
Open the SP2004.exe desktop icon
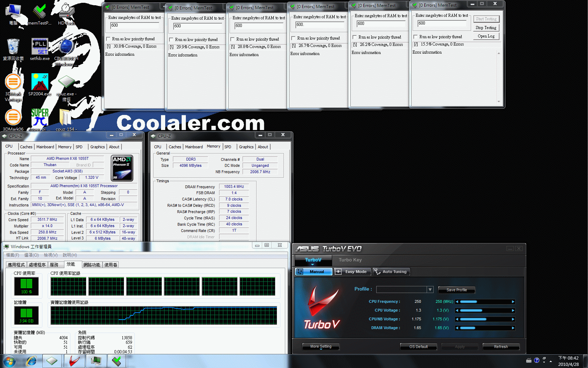(x=40, y=85)
